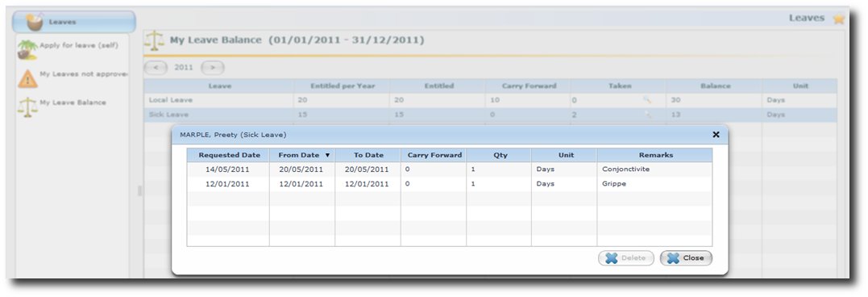Click magnifier icon in Sick Leave Taken cell

click(646, 115)
